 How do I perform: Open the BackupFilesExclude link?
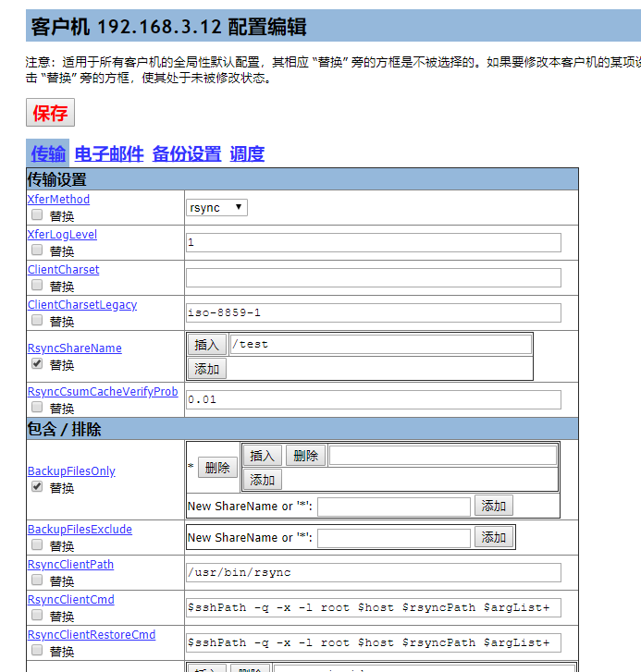click(x=80, y=530)
